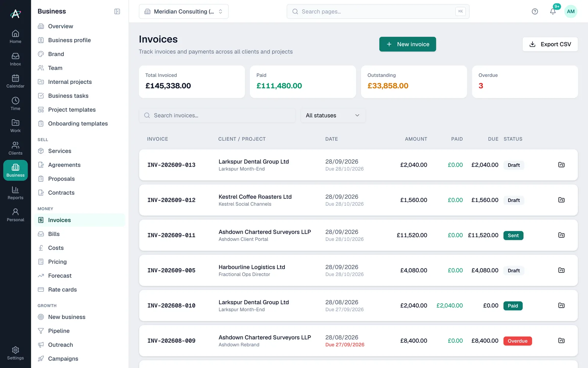This screenshot has width=588, height=368.
Task: Click the AMOUNT column header
Action: [x=416, y=139]
